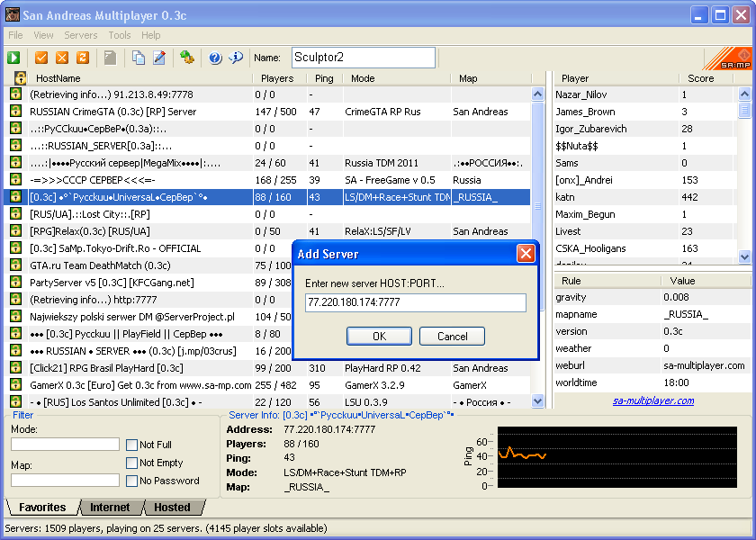Open the Servers menu
The width and height of the screenshot is (756, 540).
point(80,35)
